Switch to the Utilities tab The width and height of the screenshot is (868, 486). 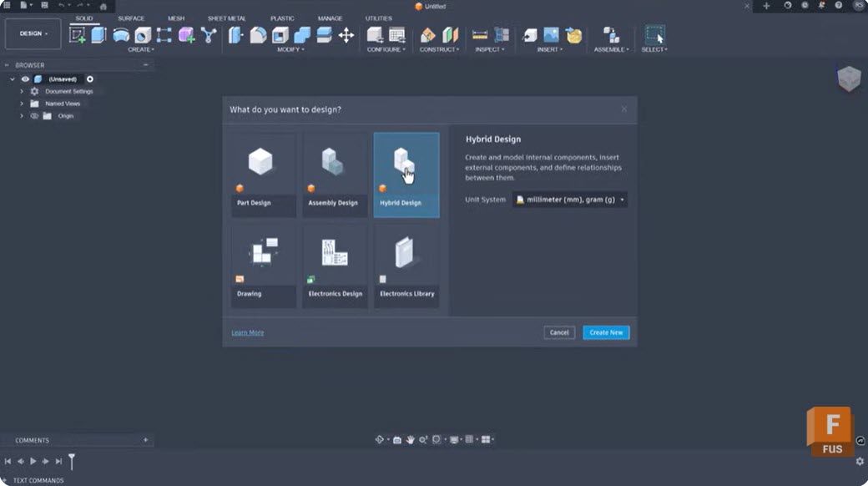pos(379,18)
